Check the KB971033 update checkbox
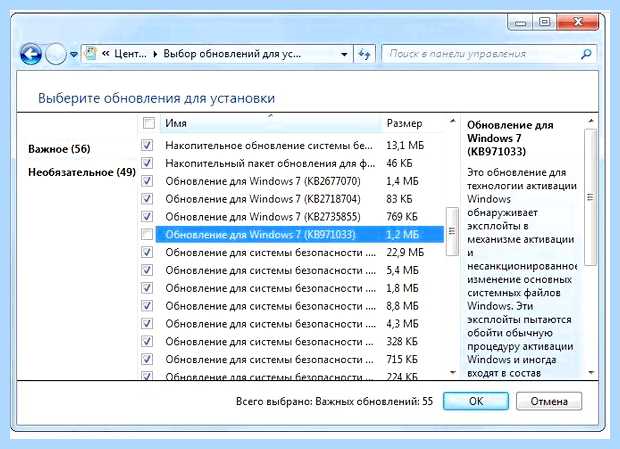 coord(147,234)
